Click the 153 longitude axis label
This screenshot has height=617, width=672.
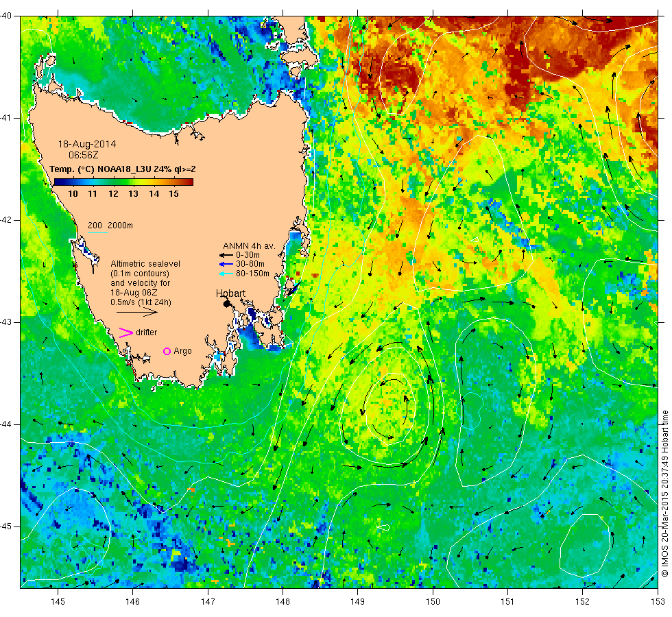tap(658, 602)
